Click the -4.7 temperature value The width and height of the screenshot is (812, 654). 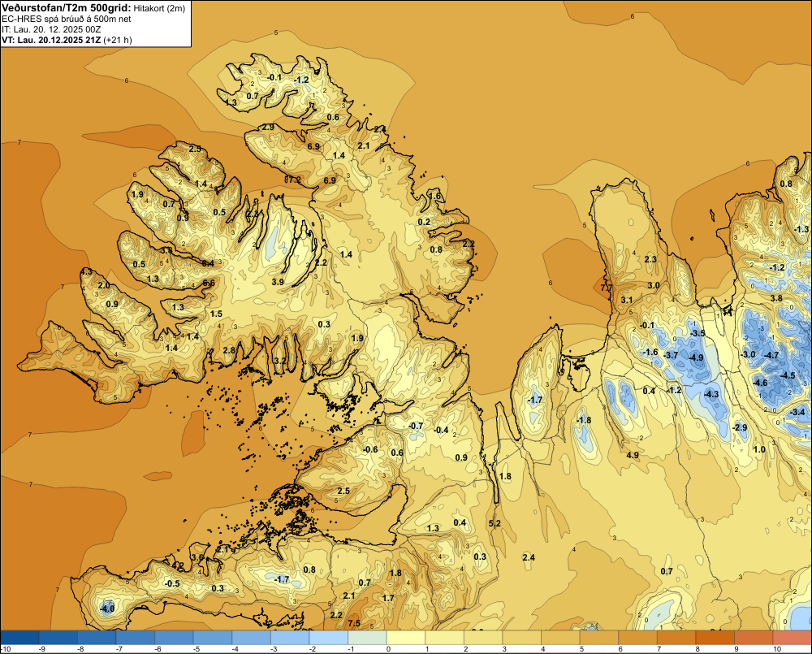771,355
